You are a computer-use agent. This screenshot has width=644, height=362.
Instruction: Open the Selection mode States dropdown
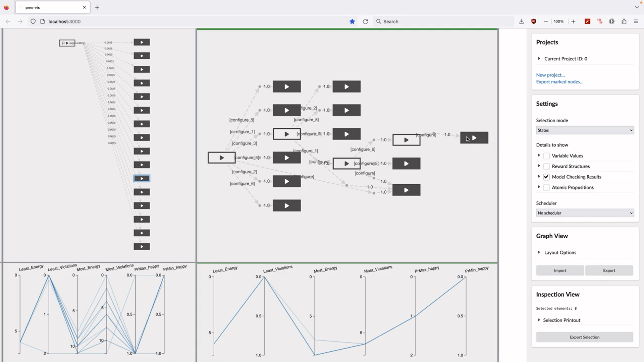point(585,130)
